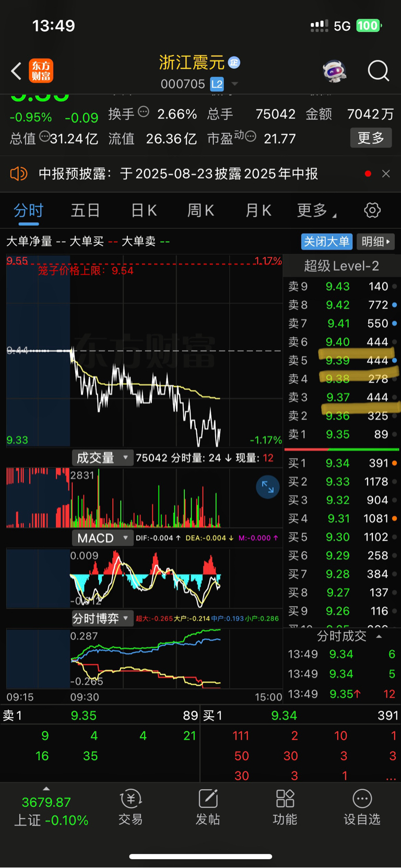Tap 买1 order queue value 111
401x868 pixels.
tap(241, 736)
